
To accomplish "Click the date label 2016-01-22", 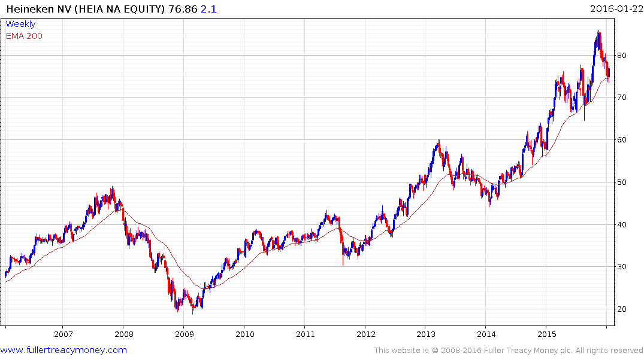I will (x=616, y=8).
